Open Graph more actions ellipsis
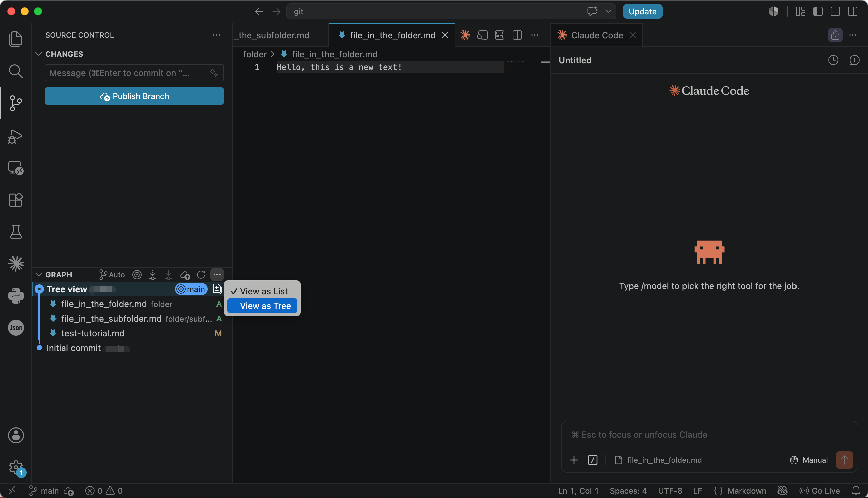Screen dimensions: 868x498 point(217,275)
